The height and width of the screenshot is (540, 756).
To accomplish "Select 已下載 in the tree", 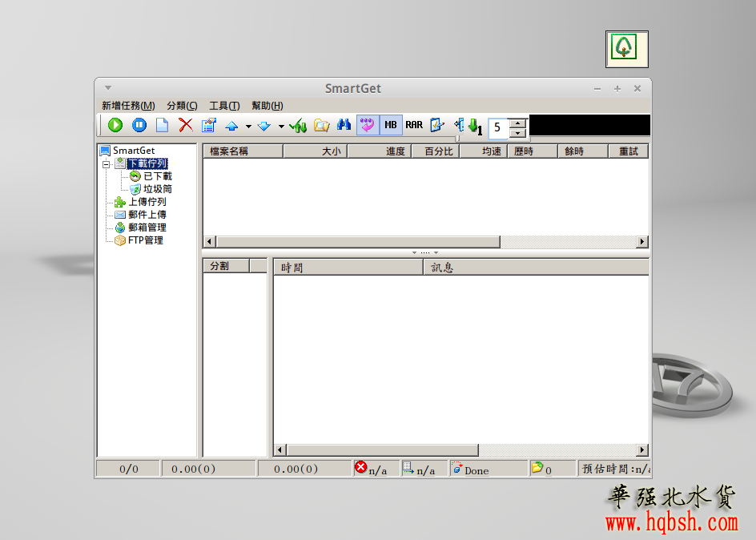I will (158, 176).
